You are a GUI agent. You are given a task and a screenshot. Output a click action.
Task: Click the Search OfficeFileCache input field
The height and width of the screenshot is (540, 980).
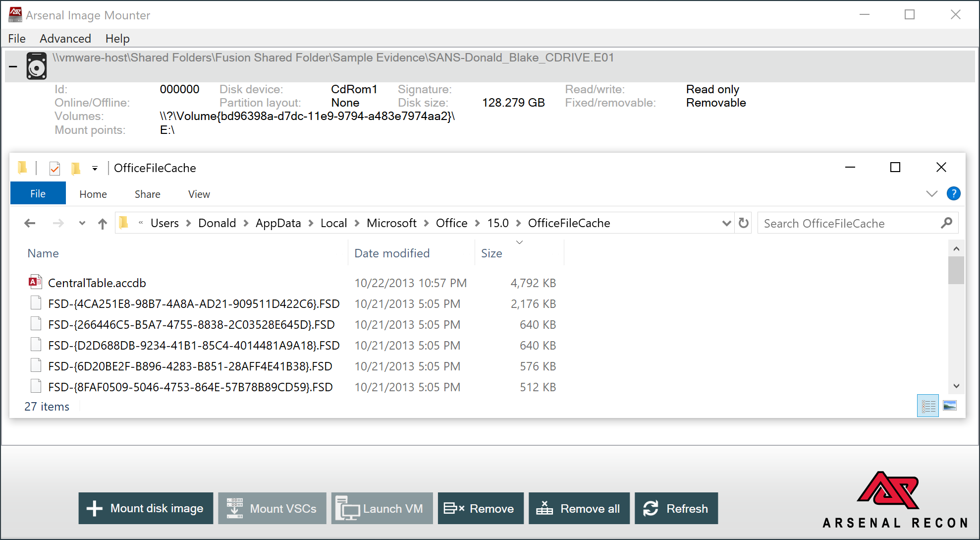pyautogui.click(x=847, y=223)
